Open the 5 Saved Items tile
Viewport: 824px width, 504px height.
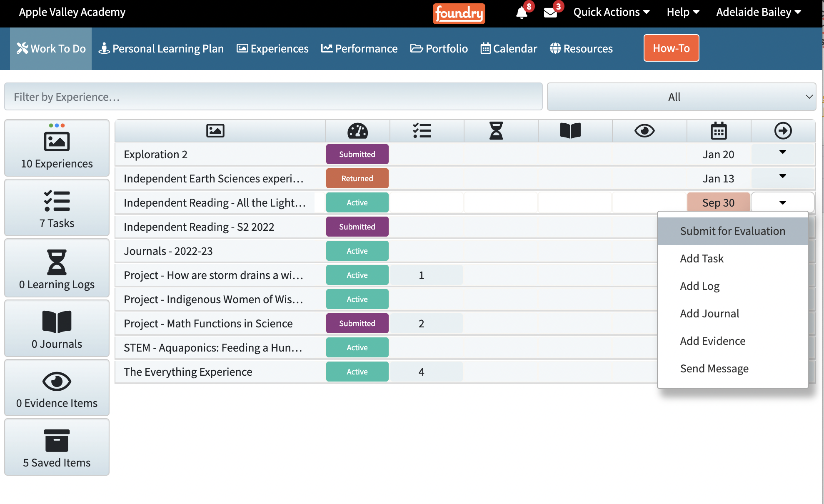coord(57,447)
